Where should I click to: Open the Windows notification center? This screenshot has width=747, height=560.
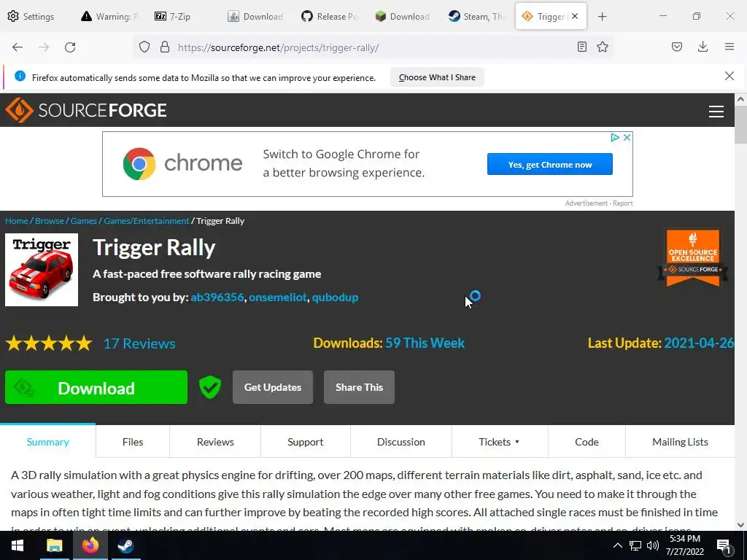[724, 547]
